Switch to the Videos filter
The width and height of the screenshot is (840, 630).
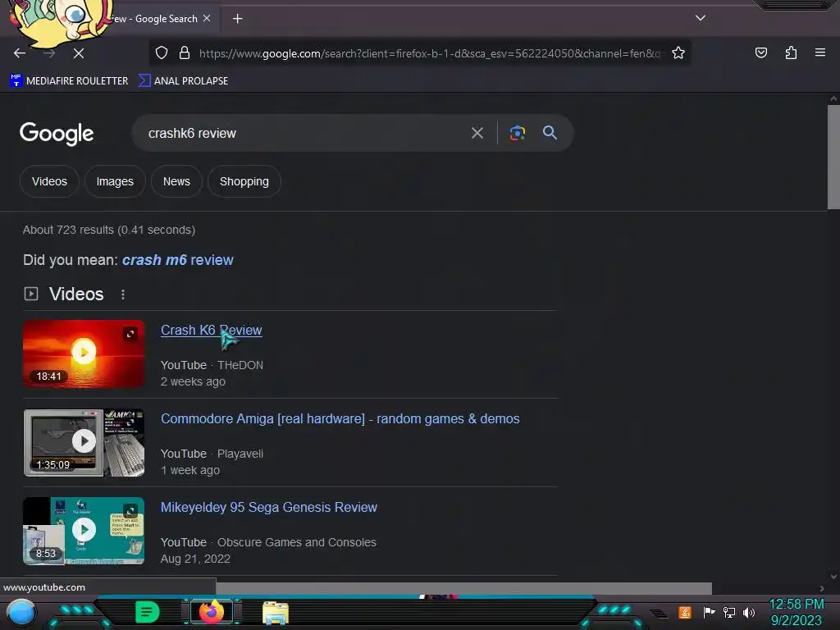click(49, 181)
